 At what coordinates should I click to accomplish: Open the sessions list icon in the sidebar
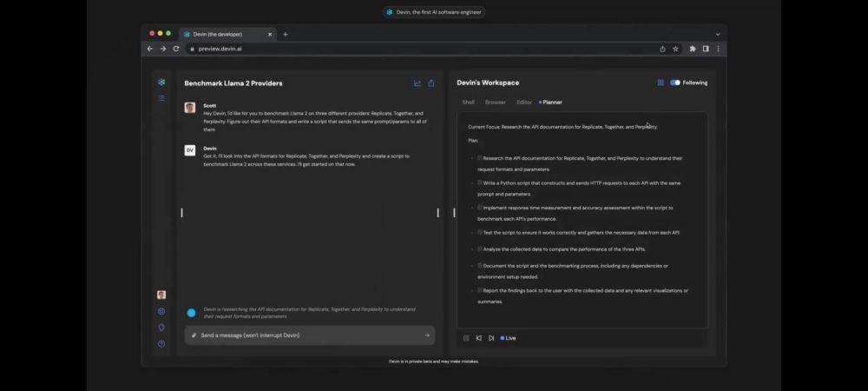point(161,98)
